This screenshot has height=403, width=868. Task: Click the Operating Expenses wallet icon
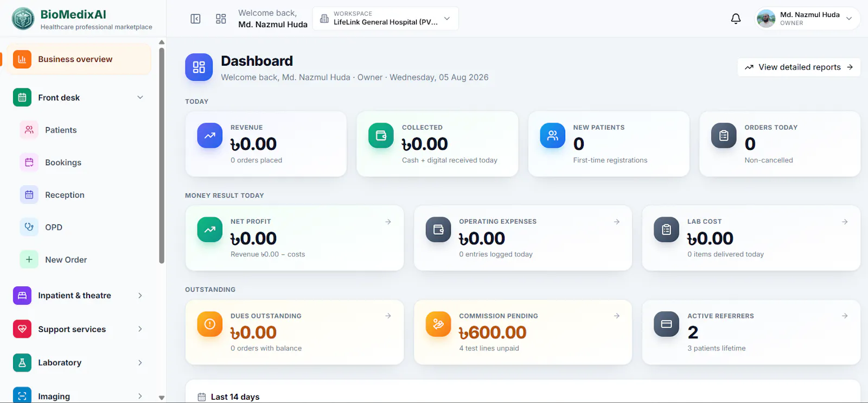point(438,230)
